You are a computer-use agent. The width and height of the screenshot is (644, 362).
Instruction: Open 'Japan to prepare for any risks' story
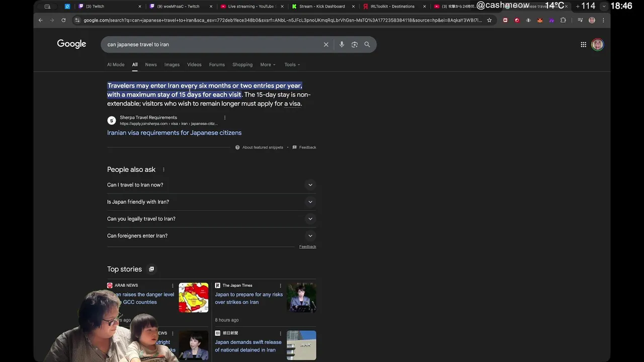click(249, 298)
